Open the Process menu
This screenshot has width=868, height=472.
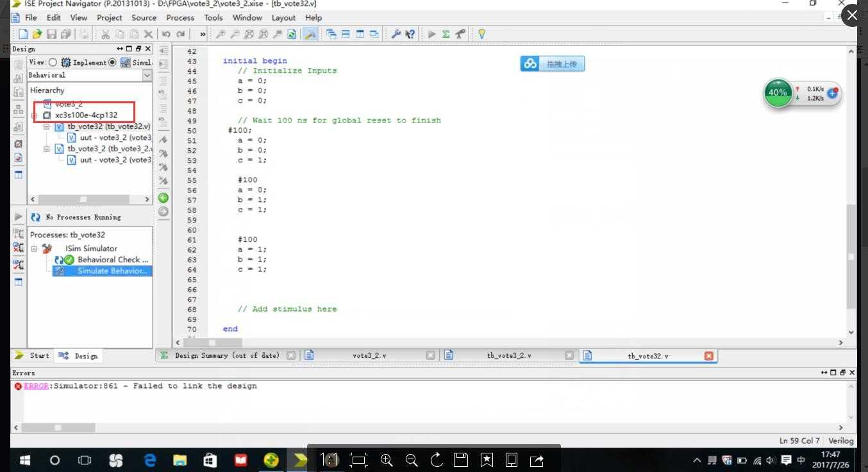click(x=180, y=17)
